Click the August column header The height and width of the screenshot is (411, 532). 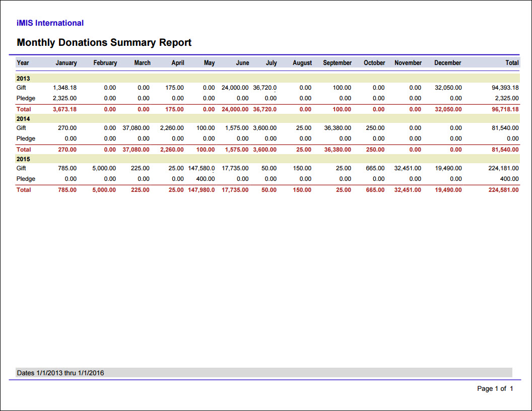(302, 63)
